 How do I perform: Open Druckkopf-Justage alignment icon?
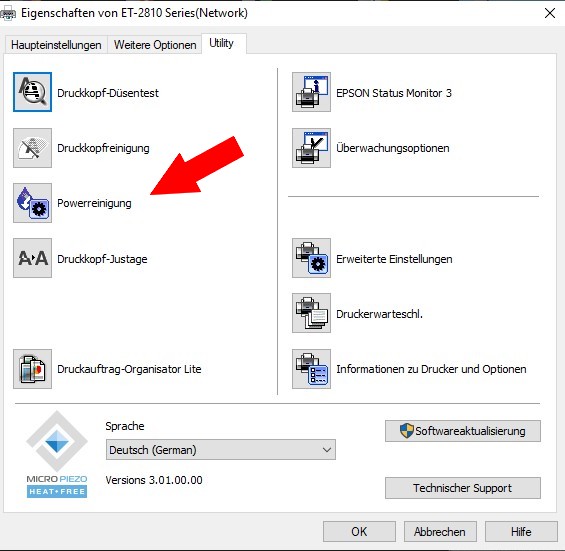32,258
